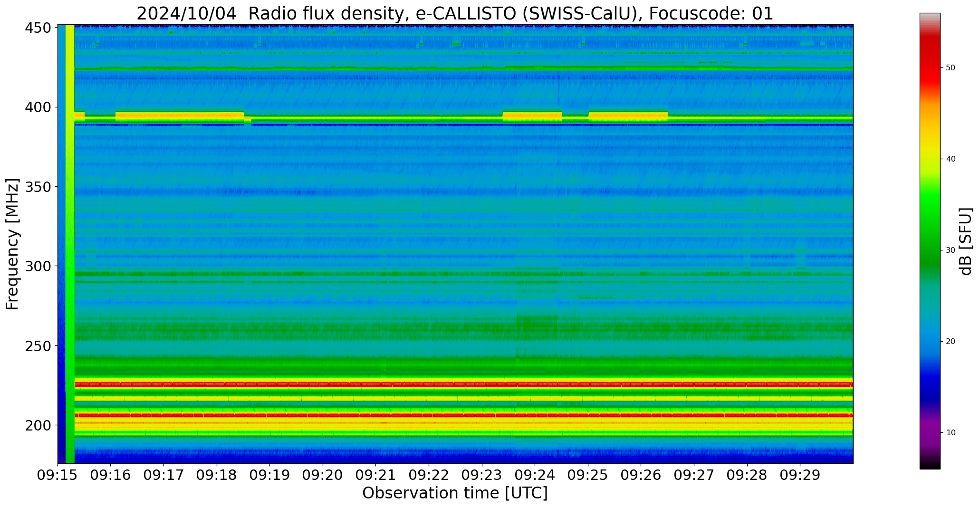
Task: Click the 200 frequency tick label
Action: tap(38, 425)
